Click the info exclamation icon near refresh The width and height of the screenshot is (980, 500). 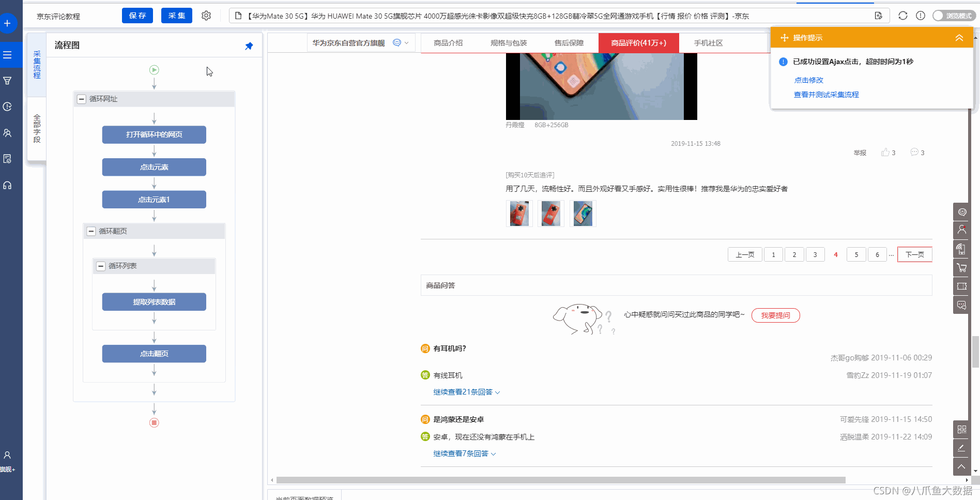(921, 16)
